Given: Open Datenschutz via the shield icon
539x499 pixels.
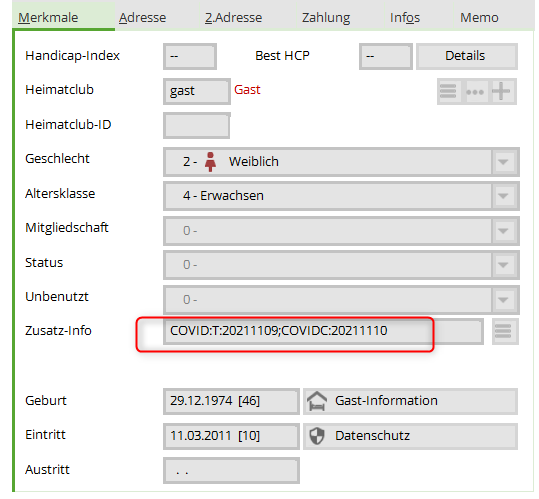Looking at the screenshot, I should coord(317,436).
